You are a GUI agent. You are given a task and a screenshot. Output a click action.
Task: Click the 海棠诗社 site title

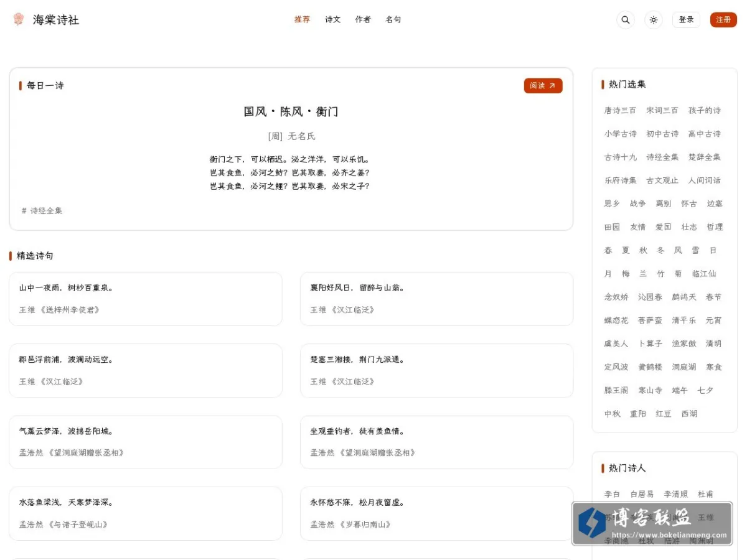tap(56, 20)
